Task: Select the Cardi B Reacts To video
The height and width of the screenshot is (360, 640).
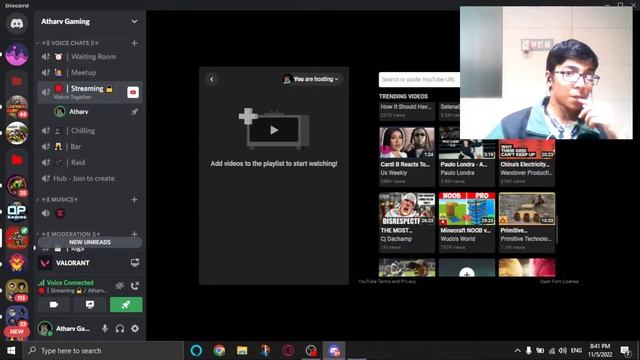Action: (407, 156)
